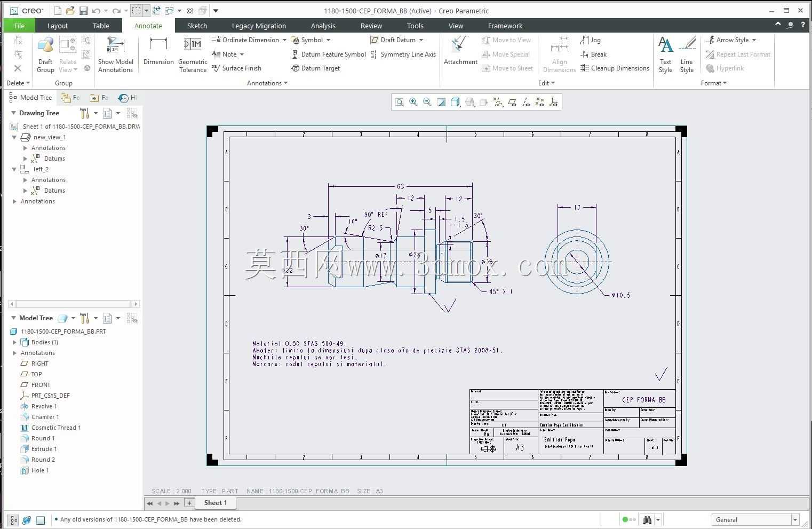Toggle full screen icon in status bar
This screenshot has height=529, width=812.
(41, 519)
